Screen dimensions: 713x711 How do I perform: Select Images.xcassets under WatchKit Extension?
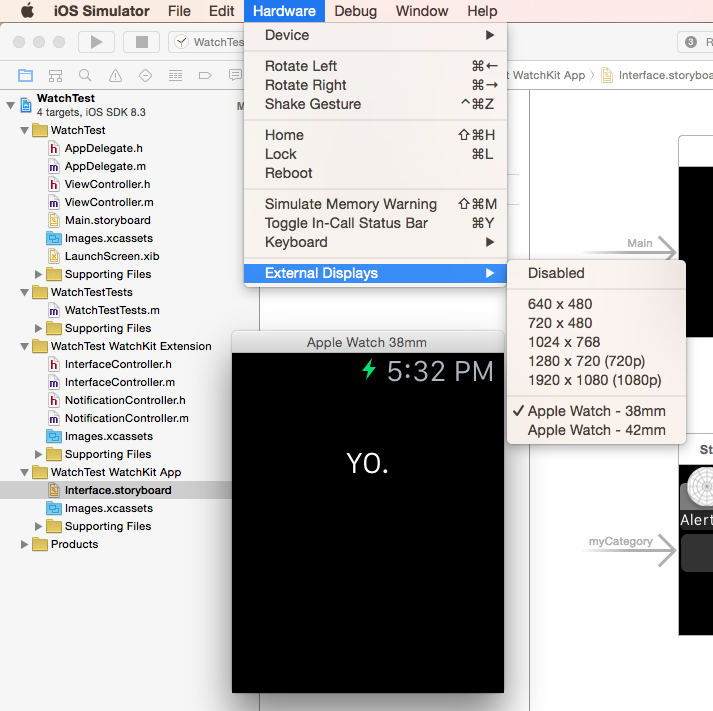108,436
